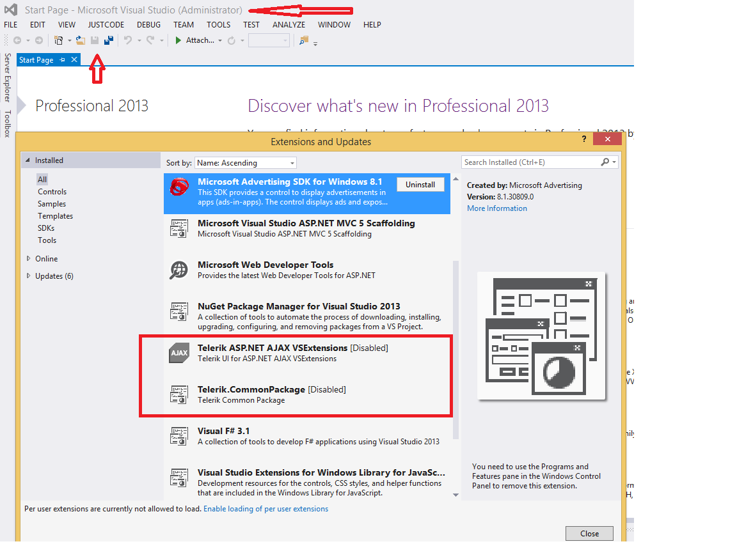The height and width of the screenshot is (560, 737).
Task: Open the WINDOW menu
Action: (334, 24)
